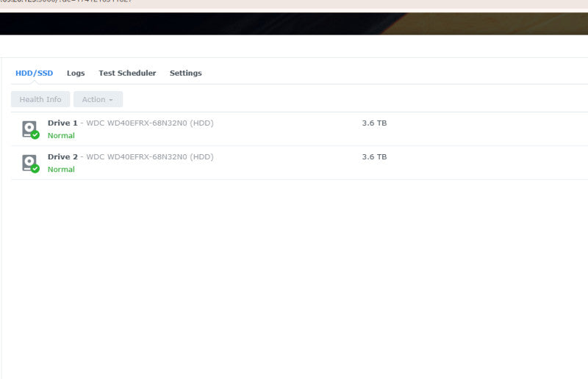588x379 pixels.
Task: Click Drive 2's 3.6 TB capacity value
Action: [x=374, y=156]
